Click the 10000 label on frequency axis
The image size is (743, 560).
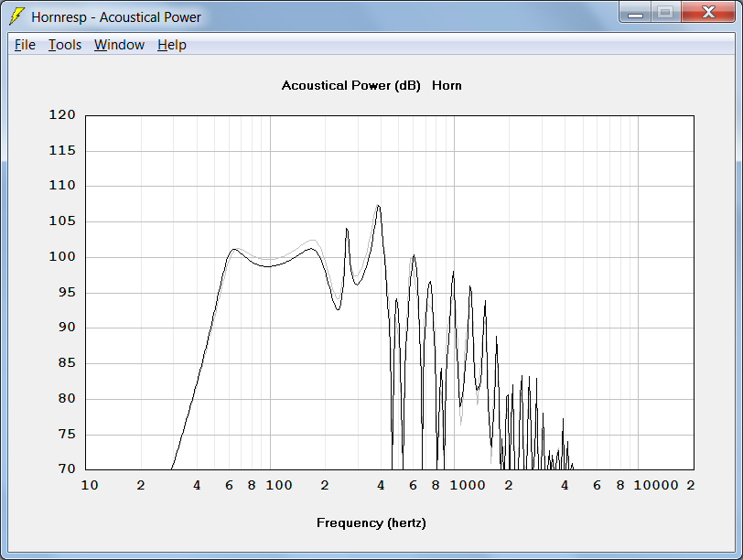pyautogui.click(x=656, y=485)
